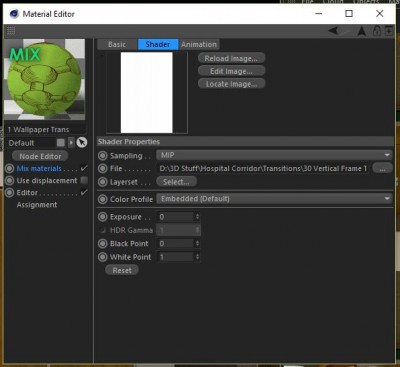Screen dimensions: 400x367
Task: Toggle the Mix materials checkmark
Action: point(84,168)
